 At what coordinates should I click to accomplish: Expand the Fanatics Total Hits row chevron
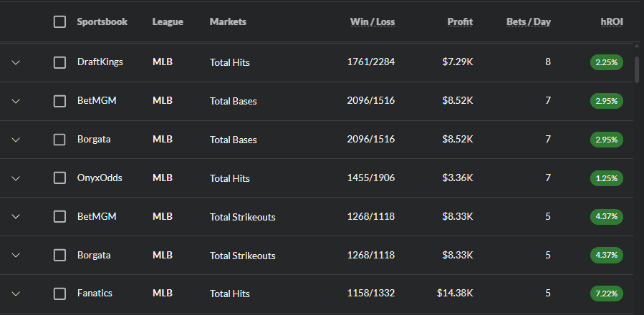pyautogui.click(x=16, y=294)
